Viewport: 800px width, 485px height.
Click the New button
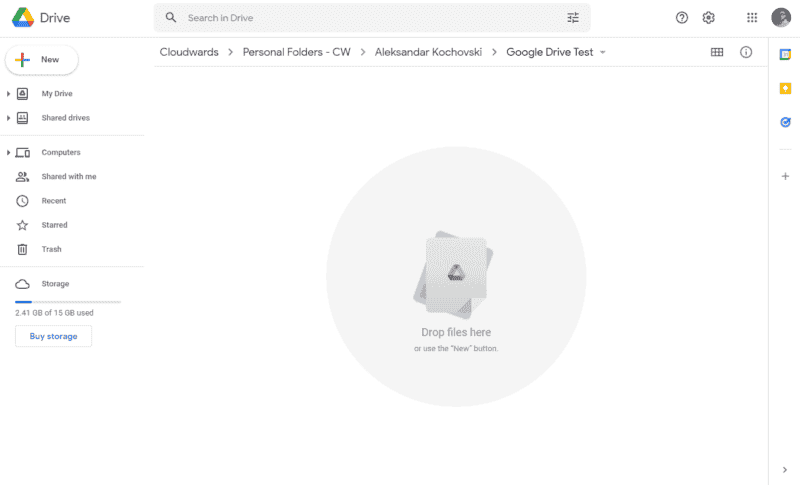coord(42,60)
